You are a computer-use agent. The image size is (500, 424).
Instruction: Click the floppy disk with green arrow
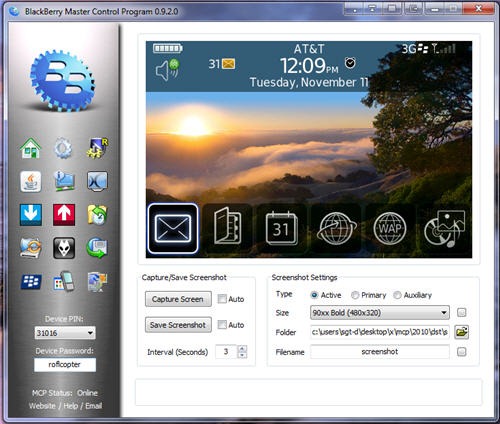pos(97,248)
